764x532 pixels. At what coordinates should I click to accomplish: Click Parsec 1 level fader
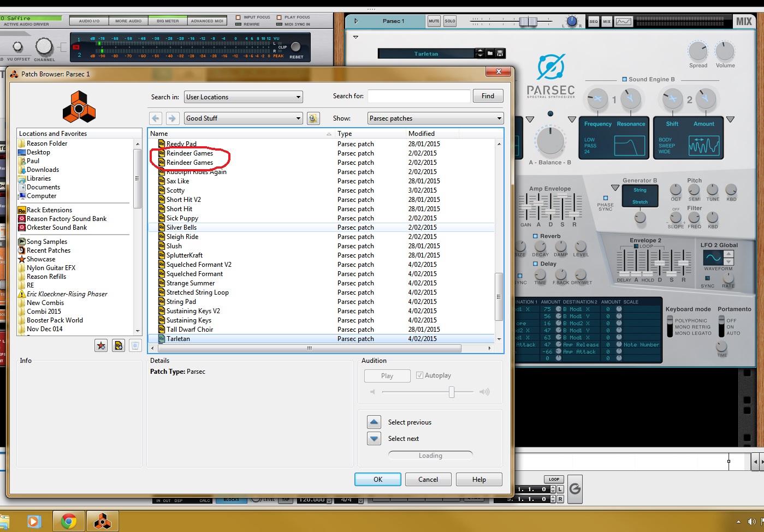pos(528,21)
